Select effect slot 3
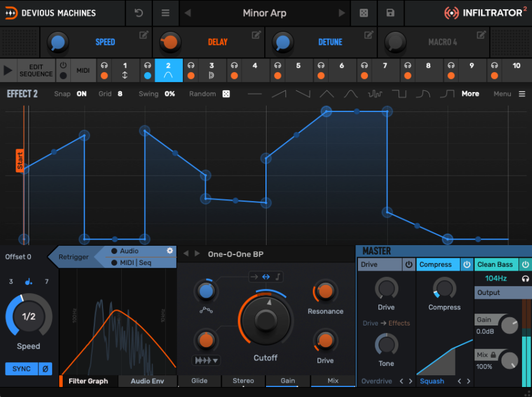This screenshot has width=532, height=397. (x=212, y=70)
